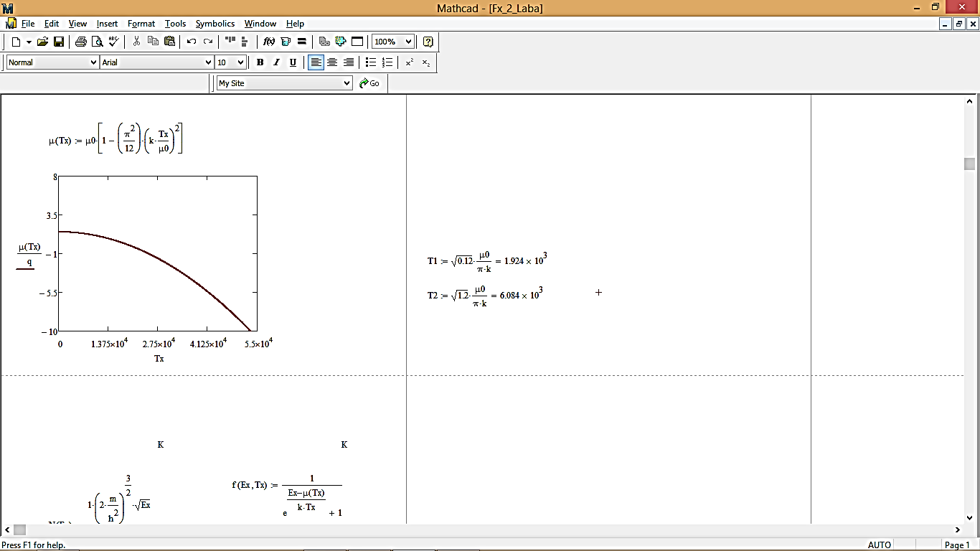The width and height of the screenshot is (980, 551).
Task: Minimize the Fx_2_Laba document window
Action: pyautogui.click(x=946, y=24)
